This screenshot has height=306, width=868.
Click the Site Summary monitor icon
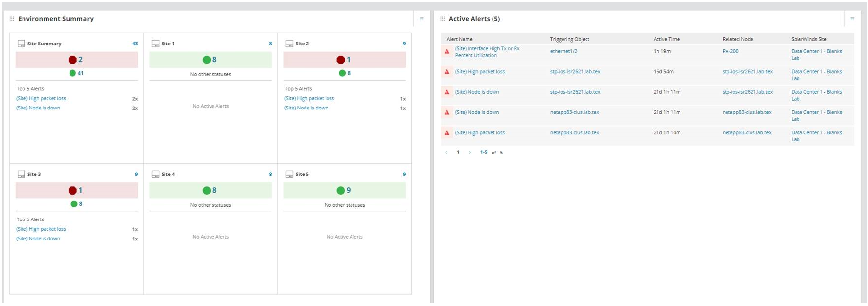pos(21,44)
